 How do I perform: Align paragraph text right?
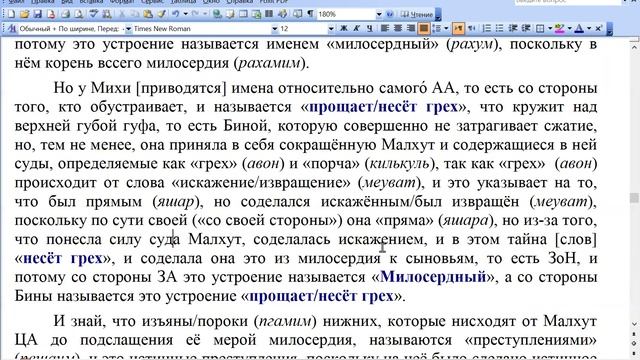click(411, 28)
